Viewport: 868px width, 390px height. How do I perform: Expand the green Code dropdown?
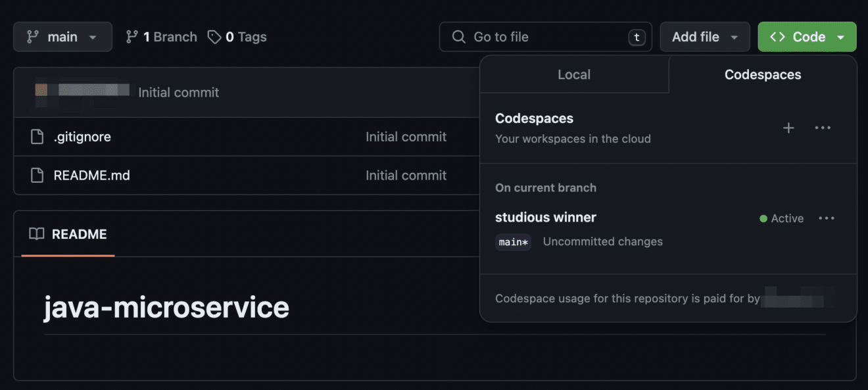tap(807, 36)
